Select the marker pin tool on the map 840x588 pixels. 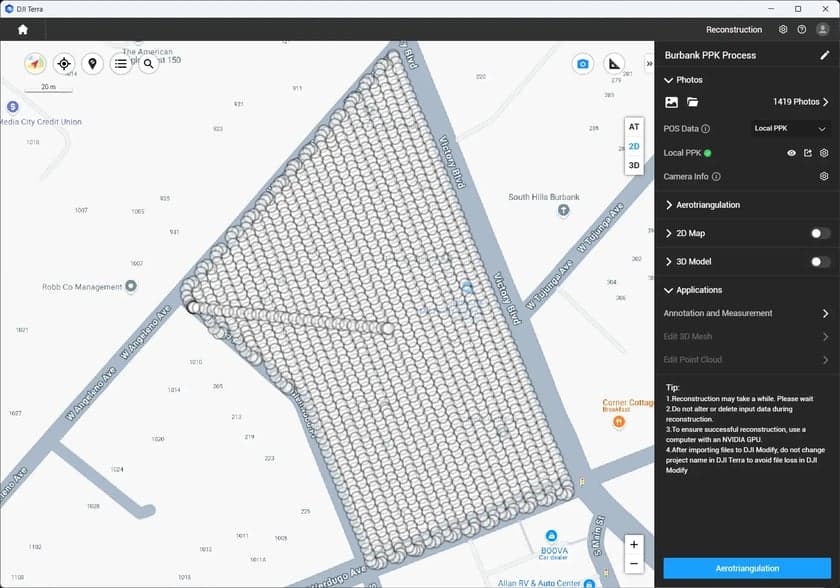click(x=92, y=64)
